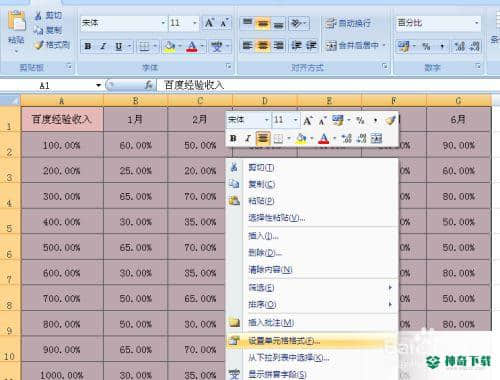Open the Name Box dropdown arrow
The height and width of the screenshot is (380, 500).
point(98,85)
